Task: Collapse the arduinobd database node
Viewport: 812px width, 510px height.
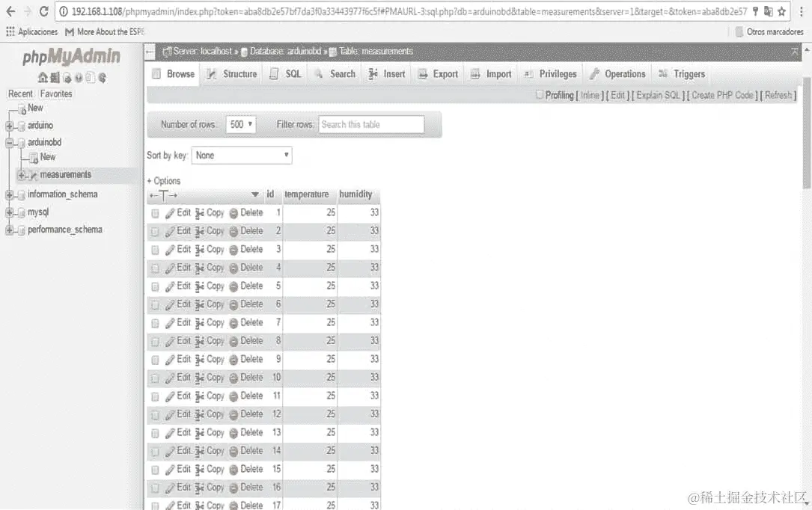Action: (9, 142)
